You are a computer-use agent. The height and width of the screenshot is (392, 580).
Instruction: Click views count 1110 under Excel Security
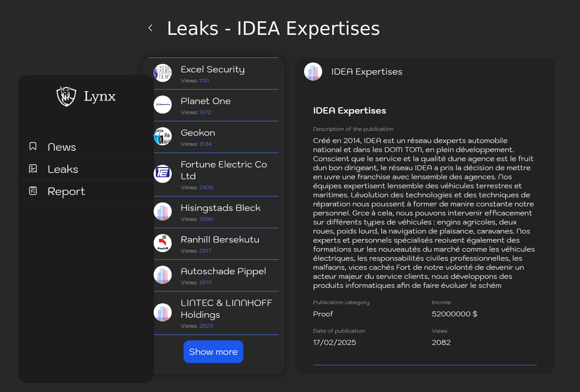pyautogui.click(x=204, y=81)
